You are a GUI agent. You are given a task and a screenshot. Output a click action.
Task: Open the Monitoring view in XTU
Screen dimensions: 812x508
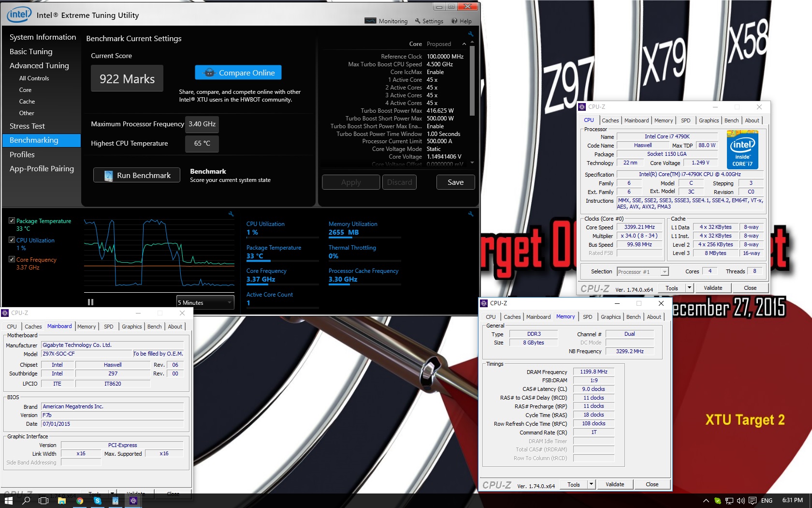tap(386, 21)
